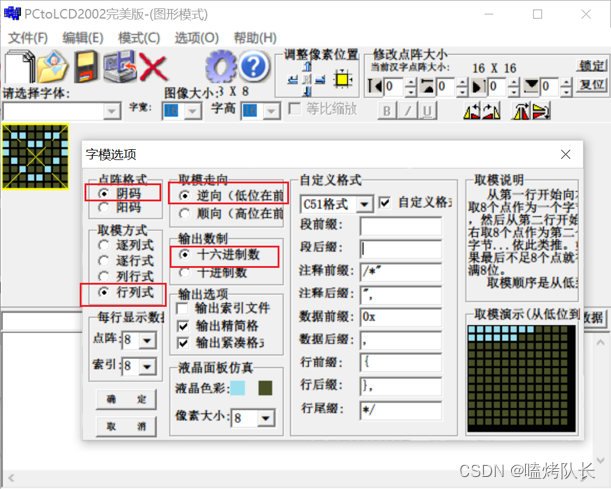Open the 字宽 width dropdown

[x=192, y=111]
